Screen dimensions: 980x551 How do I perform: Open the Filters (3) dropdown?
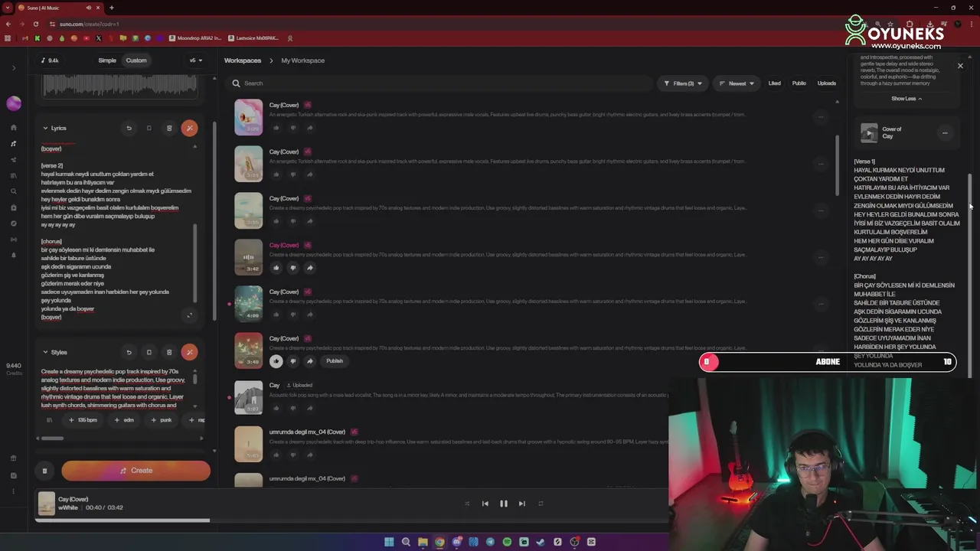point(682,83)
